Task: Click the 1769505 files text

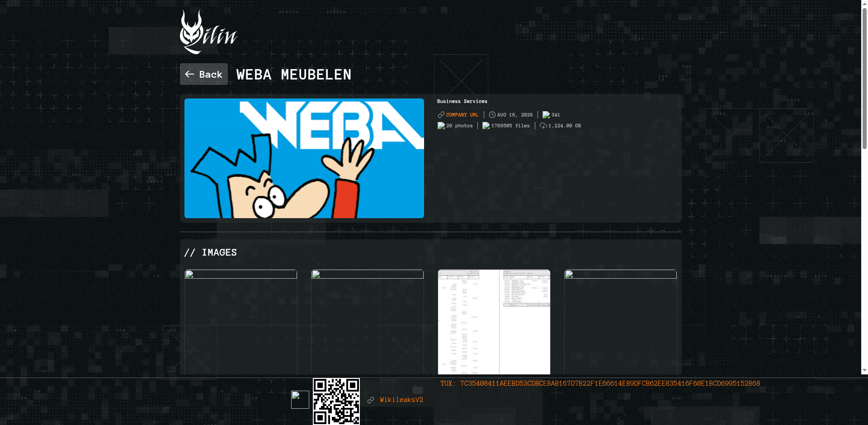Action: [510, 126]
